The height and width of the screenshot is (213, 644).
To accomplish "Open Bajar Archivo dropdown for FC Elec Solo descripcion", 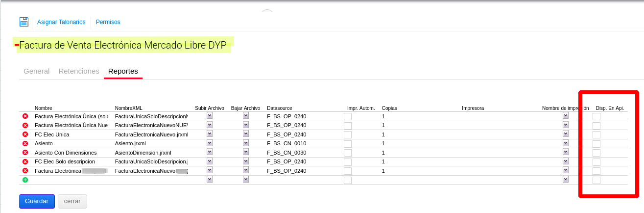I will pos(246,161).
